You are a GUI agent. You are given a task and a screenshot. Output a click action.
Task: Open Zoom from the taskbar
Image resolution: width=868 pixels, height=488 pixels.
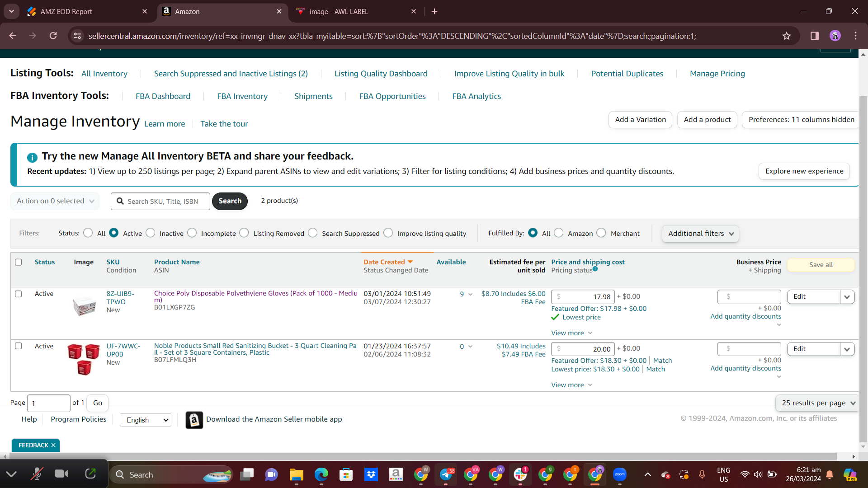tap(619, 474)
